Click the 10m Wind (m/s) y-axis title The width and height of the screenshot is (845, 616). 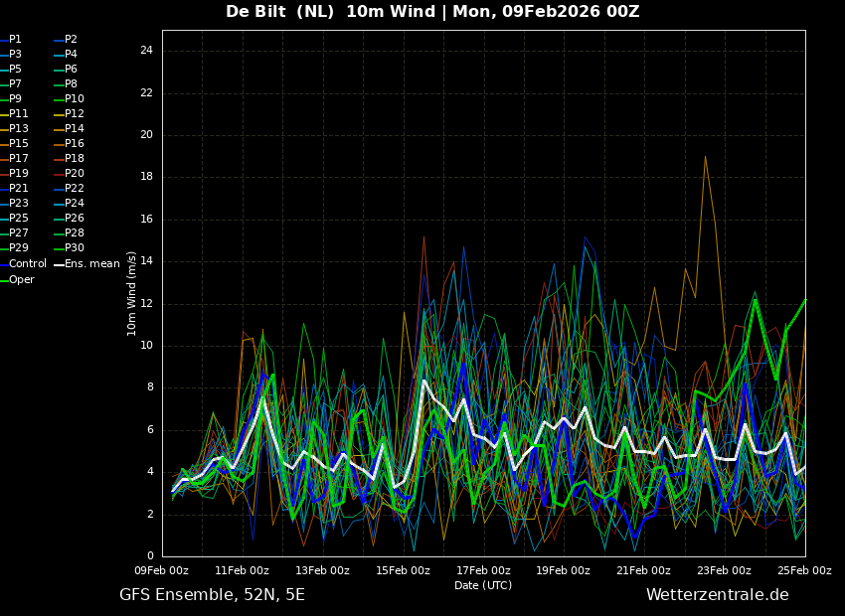click(131, 293)
